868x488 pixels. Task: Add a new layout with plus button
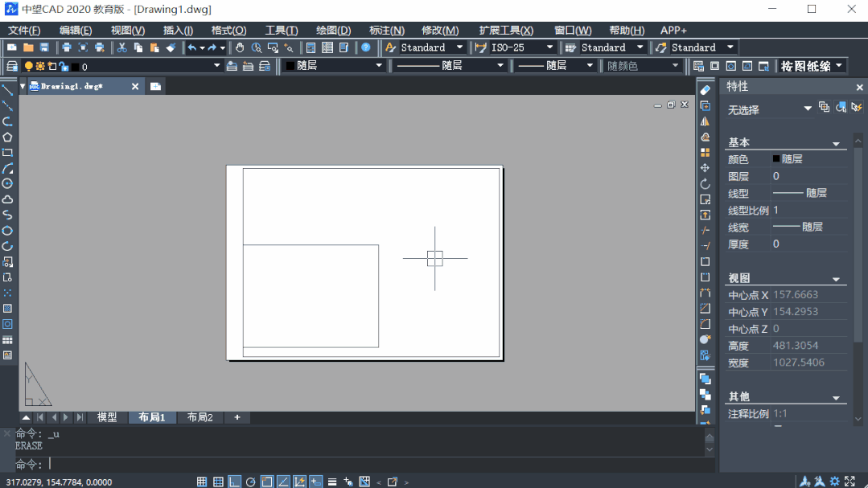coord(237,417)
